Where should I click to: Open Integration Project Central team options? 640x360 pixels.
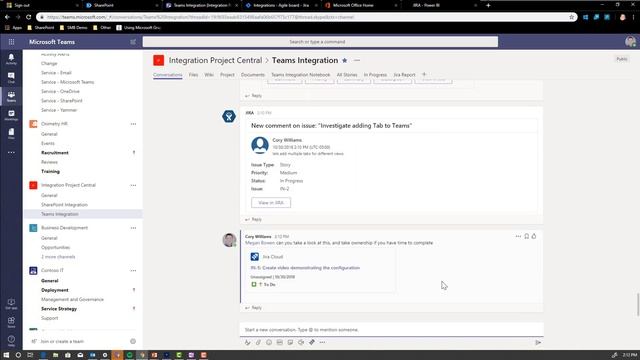pos(133,185)
